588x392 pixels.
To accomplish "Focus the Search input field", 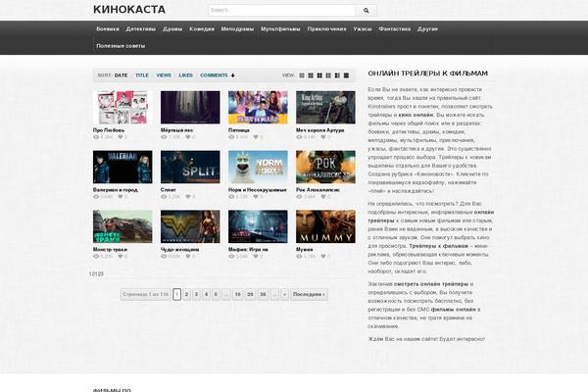I will click(x=281, y=11).
